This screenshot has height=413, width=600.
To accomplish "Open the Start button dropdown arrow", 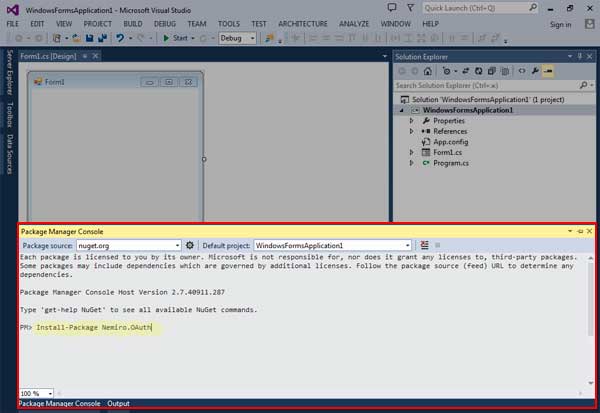I will pyautogui.click(x=193, y=38).
